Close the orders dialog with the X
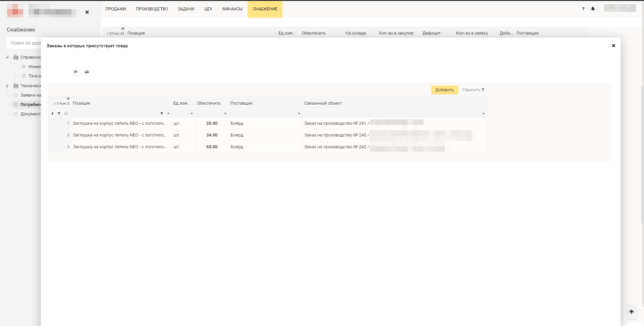This screenshot has height=326, width=644. click(x=613, y=46)
